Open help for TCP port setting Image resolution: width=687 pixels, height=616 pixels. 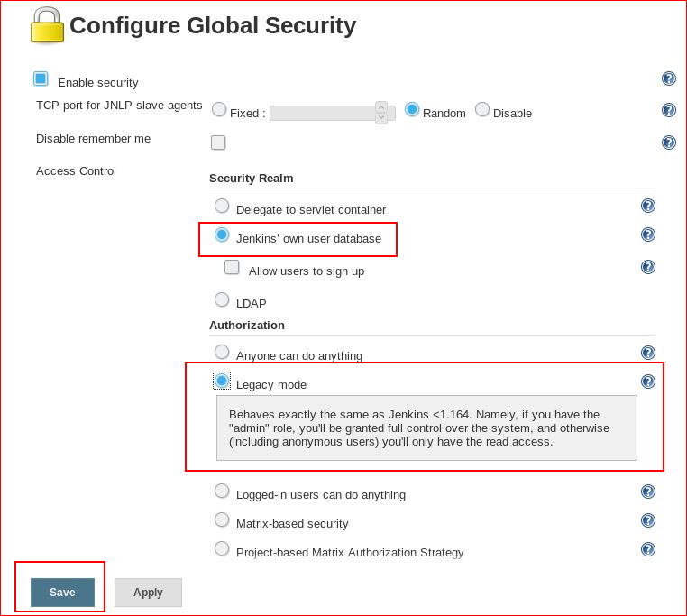click(x=669, y=110)
